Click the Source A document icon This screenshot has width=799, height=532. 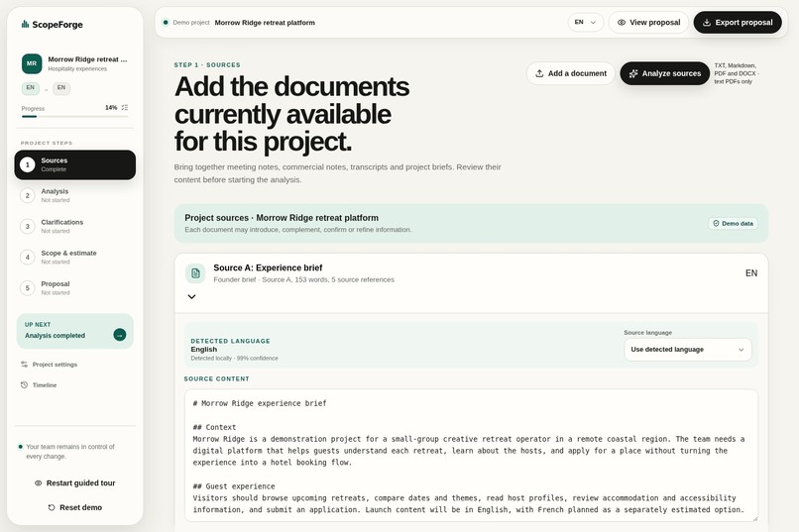(195, 273)
